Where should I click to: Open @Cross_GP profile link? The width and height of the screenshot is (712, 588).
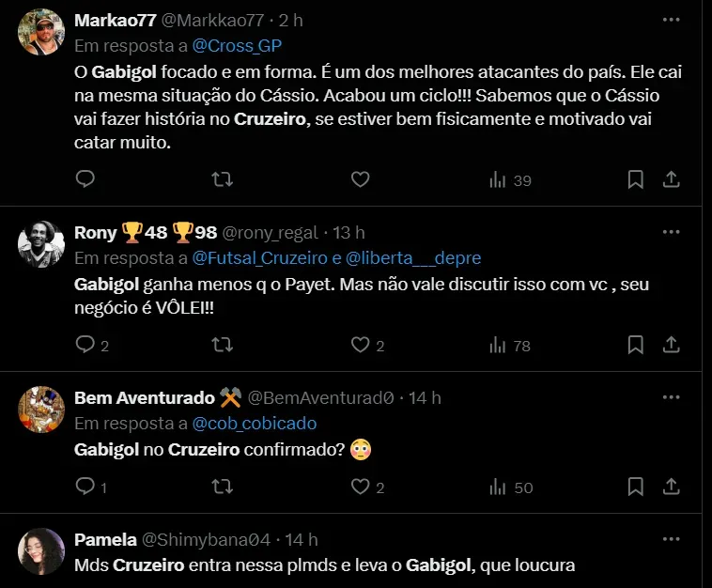point(237,45)
